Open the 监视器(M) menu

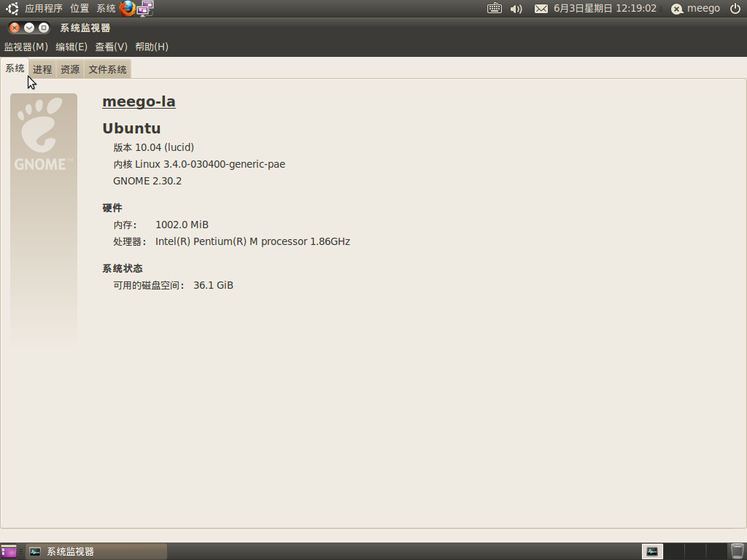coord(26,47)
